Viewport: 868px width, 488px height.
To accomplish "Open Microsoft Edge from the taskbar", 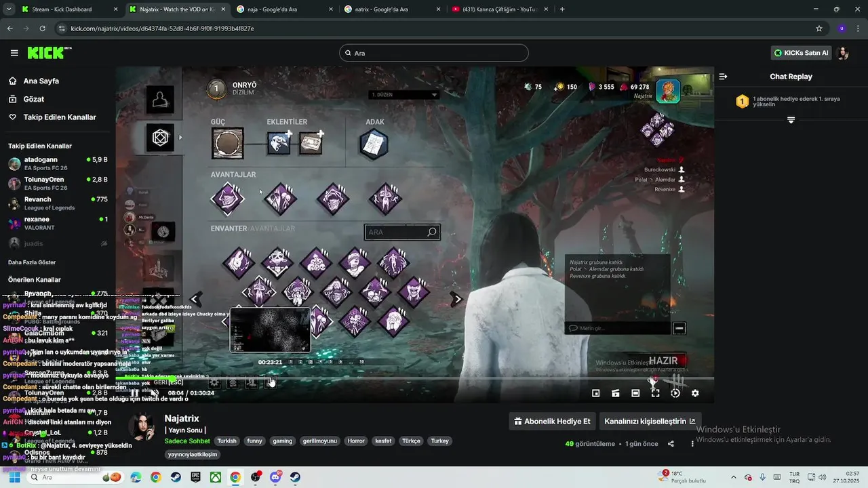I will (x=136, y=477).
